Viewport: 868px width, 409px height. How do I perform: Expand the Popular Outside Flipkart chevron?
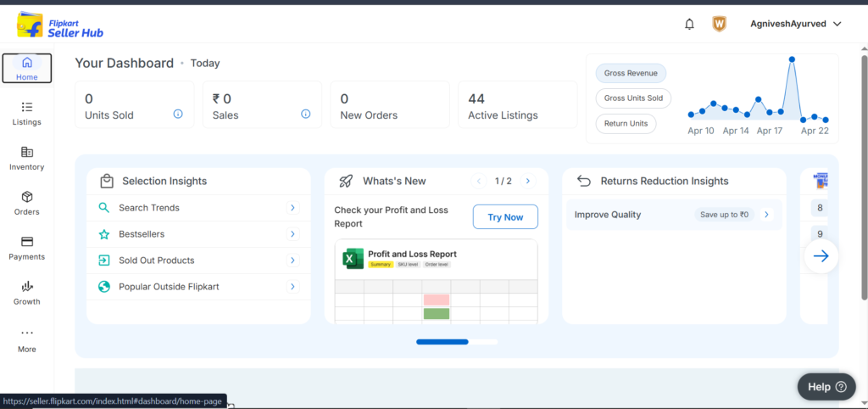pyautogui.click(x=292, y=287)
